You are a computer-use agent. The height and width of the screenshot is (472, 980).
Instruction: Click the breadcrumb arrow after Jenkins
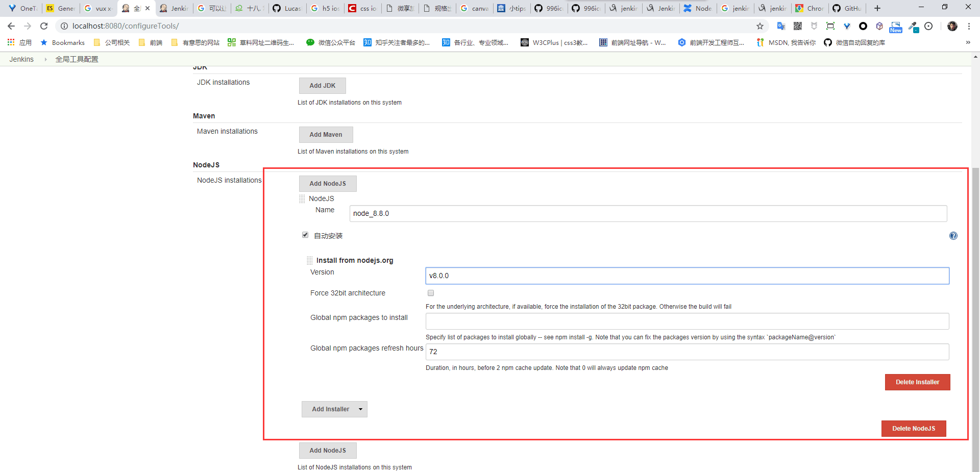click(x=45, y=60)
